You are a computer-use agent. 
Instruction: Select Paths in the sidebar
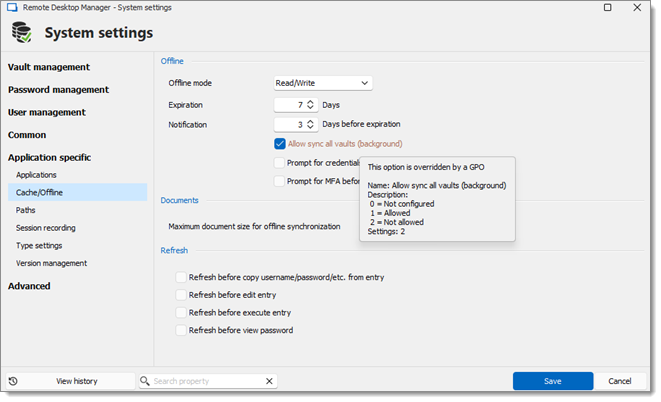click(x=26, y=210)
